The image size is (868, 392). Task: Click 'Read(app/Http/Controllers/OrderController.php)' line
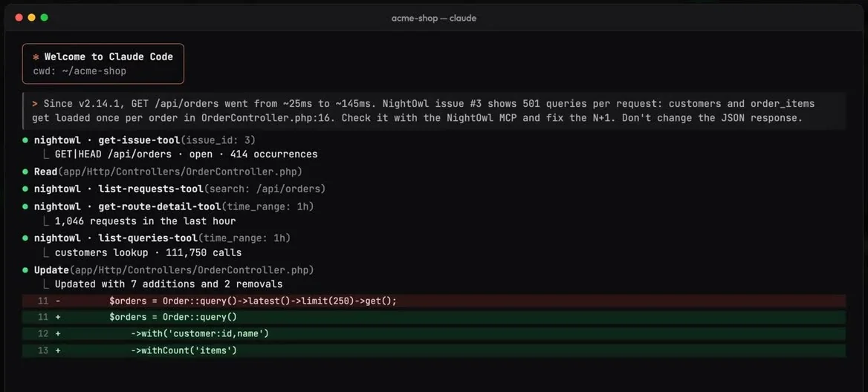point(168,172)
